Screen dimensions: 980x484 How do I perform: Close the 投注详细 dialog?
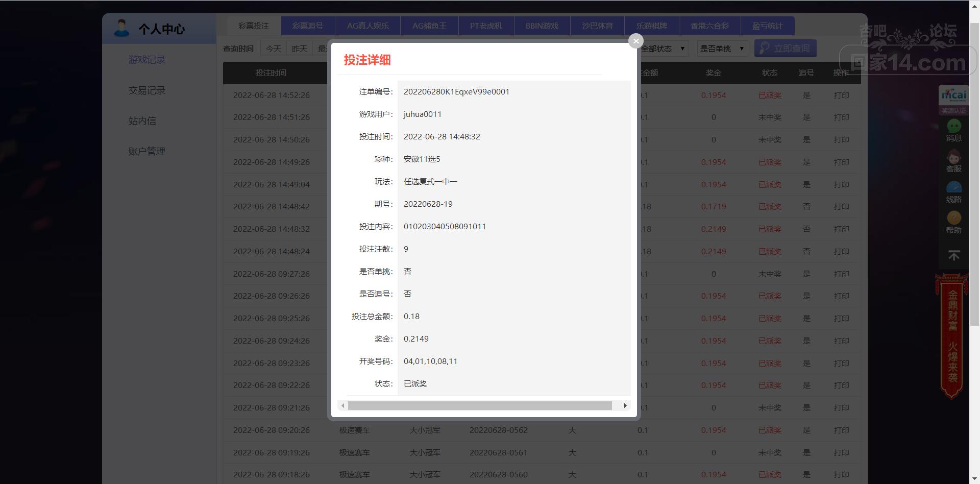[x=635, y=41]
